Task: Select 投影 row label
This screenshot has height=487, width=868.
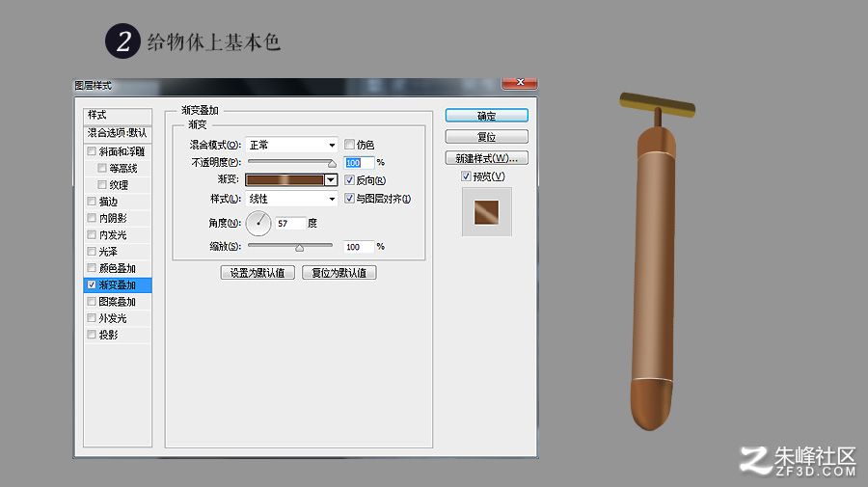Action: point(108,335)
